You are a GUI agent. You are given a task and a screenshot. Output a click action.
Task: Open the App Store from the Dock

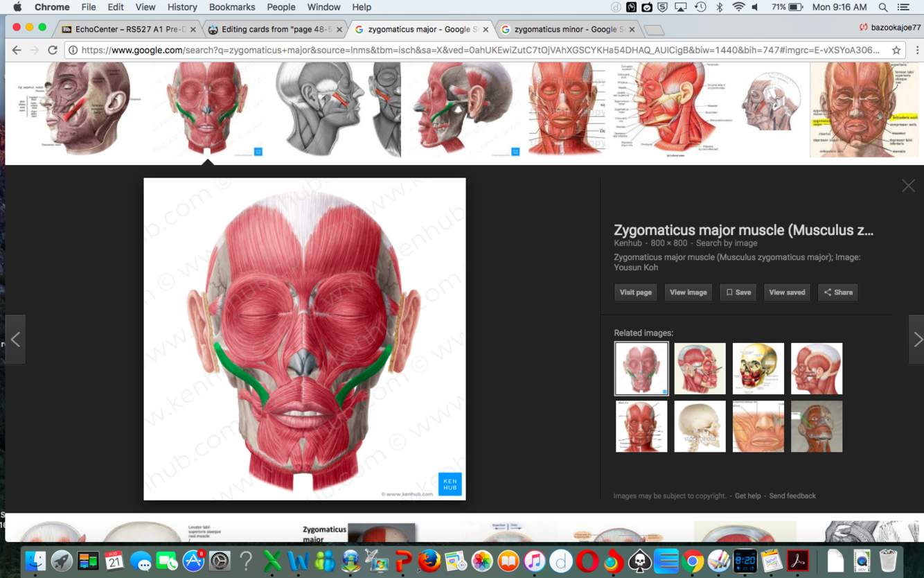(x=193, y=561)
